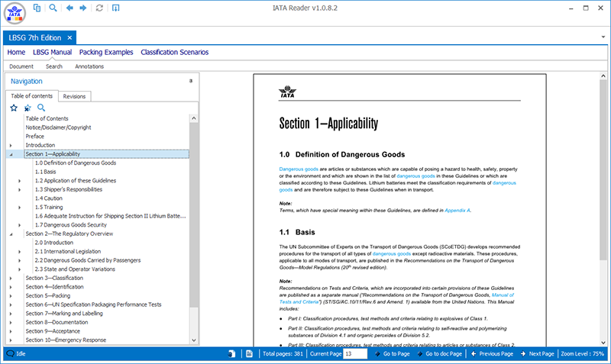Select Section 9—Acceptance entry

point(53,331)
